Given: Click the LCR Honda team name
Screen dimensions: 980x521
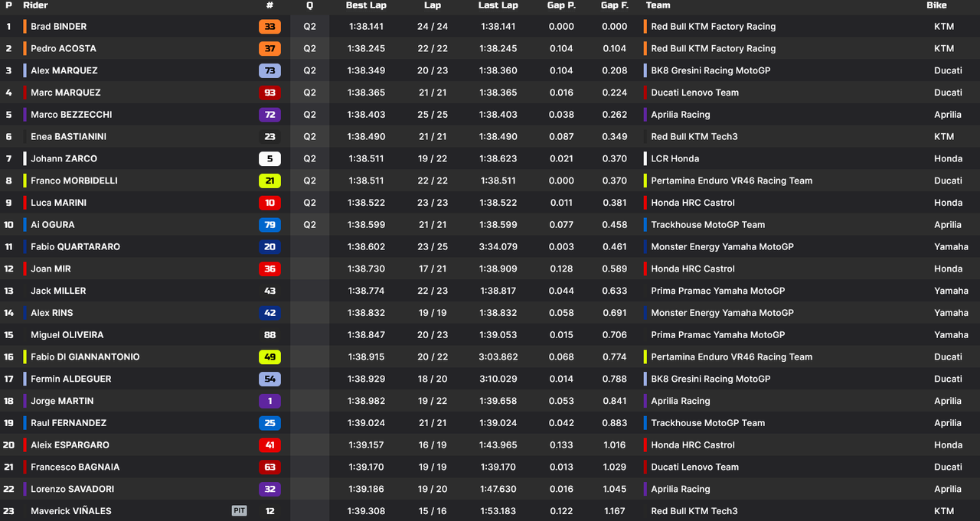Looking at the screenshot, I should coord(675,159).
